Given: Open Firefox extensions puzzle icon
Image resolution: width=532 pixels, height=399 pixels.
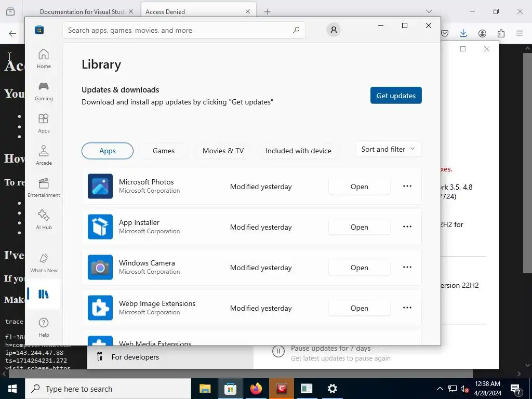Looking at the screenshot, I should click(x=501, y=33).
